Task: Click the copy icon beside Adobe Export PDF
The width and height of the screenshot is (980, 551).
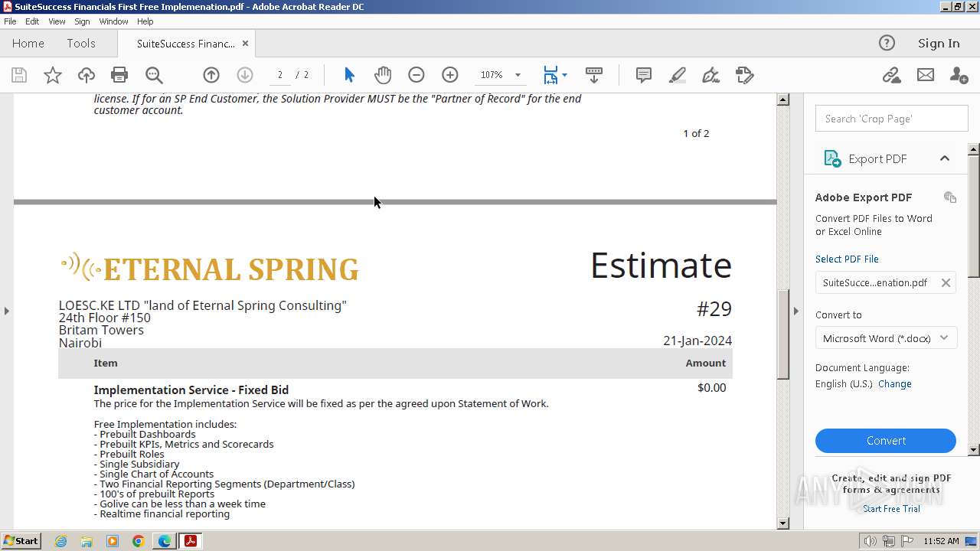Action: (950, 197)
